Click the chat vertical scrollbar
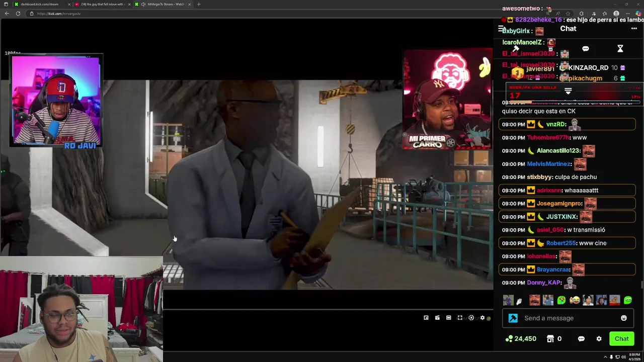 641,285
